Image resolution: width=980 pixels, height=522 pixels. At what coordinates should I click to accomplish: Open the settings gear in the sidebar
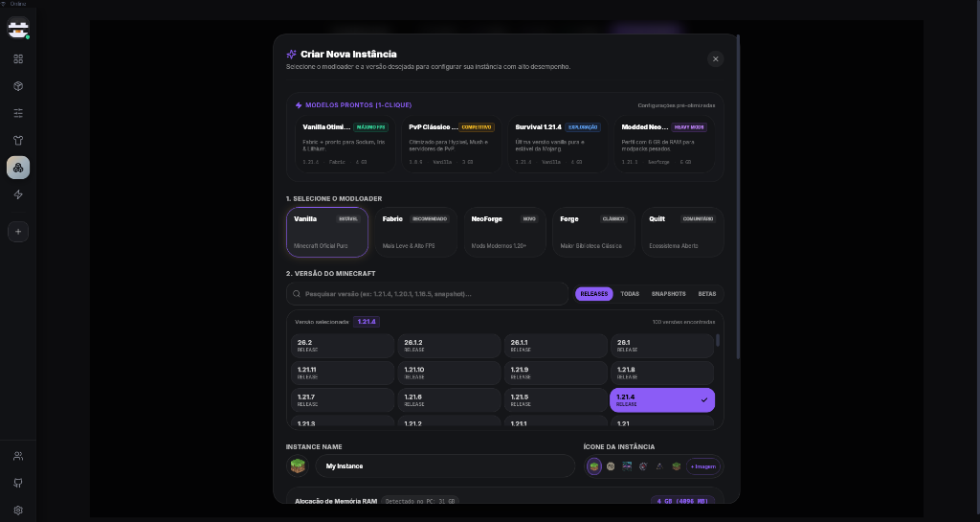click(18, 511)
